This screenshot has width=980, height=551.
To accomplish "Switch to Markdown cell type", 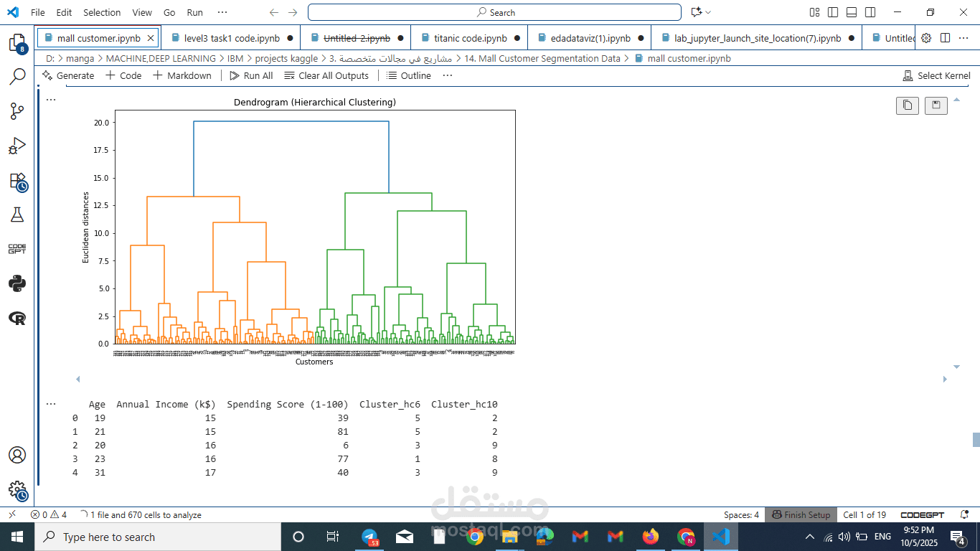I will point(182,75).
